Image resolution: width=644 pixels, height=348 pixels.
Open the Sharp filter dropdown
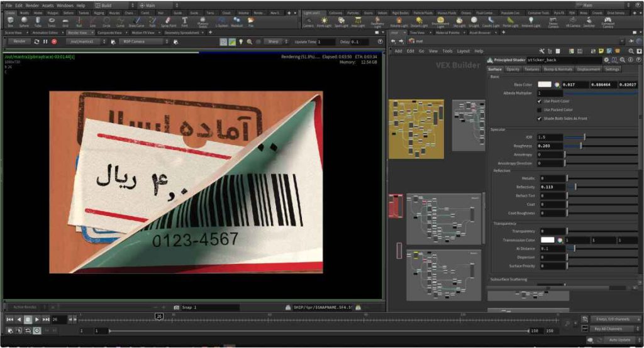pos(277,41)
